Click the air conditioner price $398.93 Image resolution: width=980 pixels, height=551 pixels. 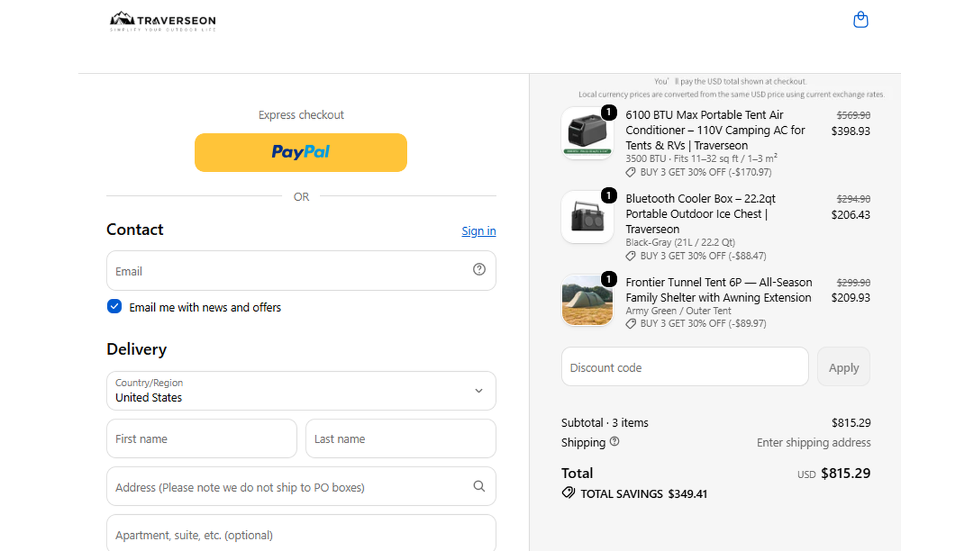click(850, 131)
